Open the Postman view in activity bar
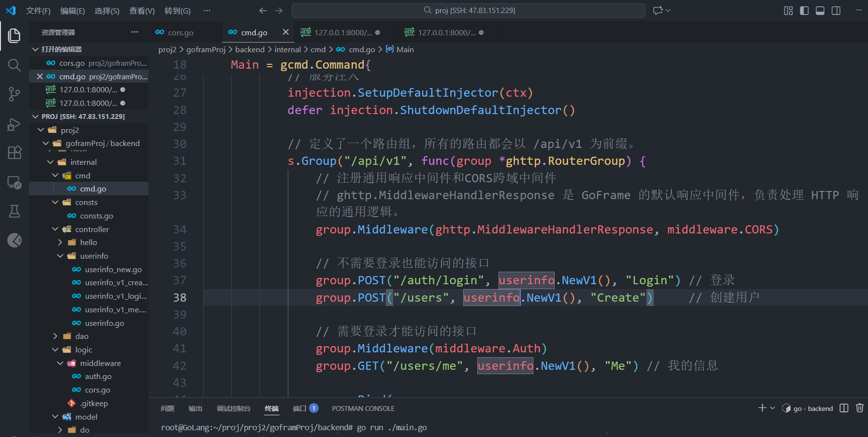 click(15, 240)
